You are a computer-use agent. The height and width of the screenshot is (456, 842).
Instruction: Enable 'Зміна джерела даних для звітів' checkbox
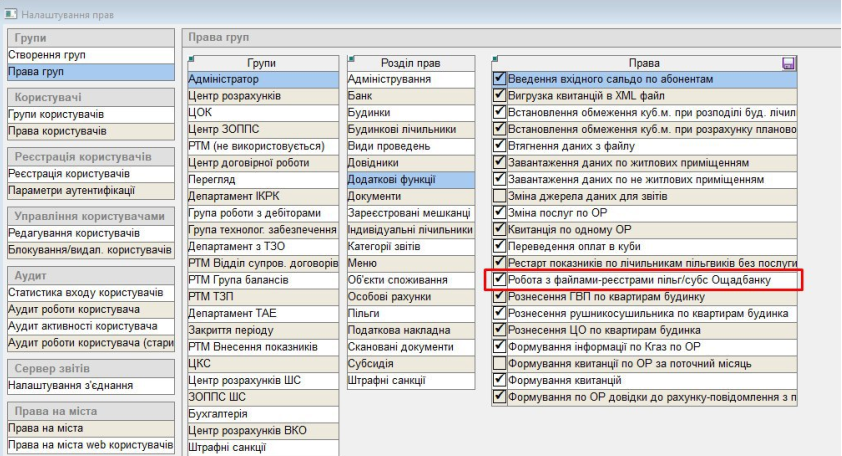point(500,196)
